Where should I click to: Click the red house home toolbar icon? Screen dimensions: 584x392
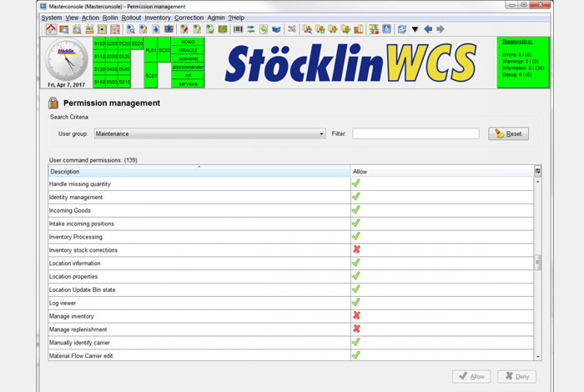[x=50, y=29]
